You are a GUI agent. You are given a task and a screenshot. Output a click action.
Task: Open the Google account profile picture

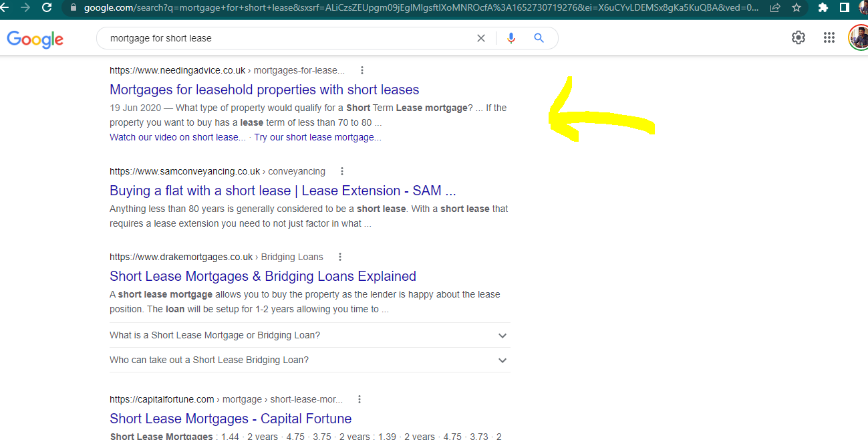859,37
